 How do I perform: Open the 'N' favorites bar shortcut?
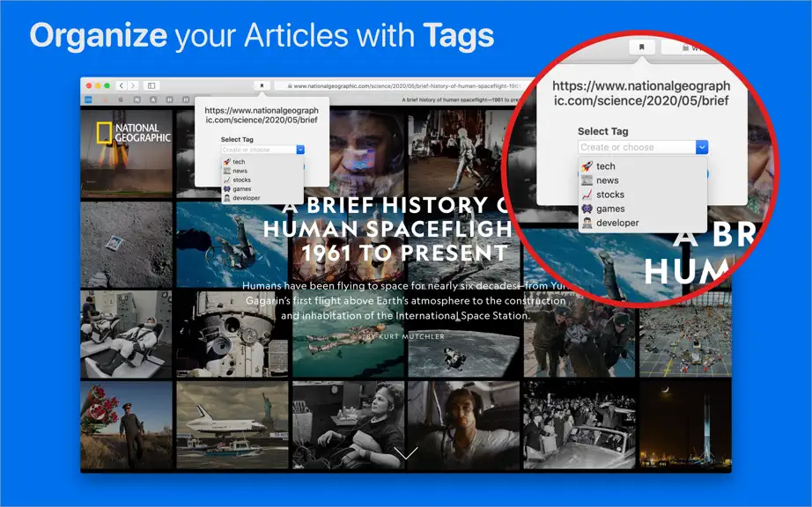(x=137, y=99)
